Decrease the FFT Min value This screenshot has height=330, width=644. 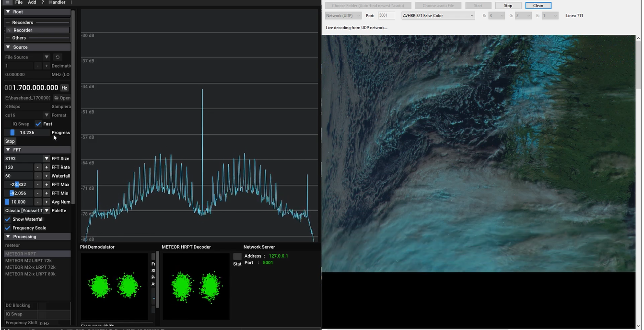38,193
